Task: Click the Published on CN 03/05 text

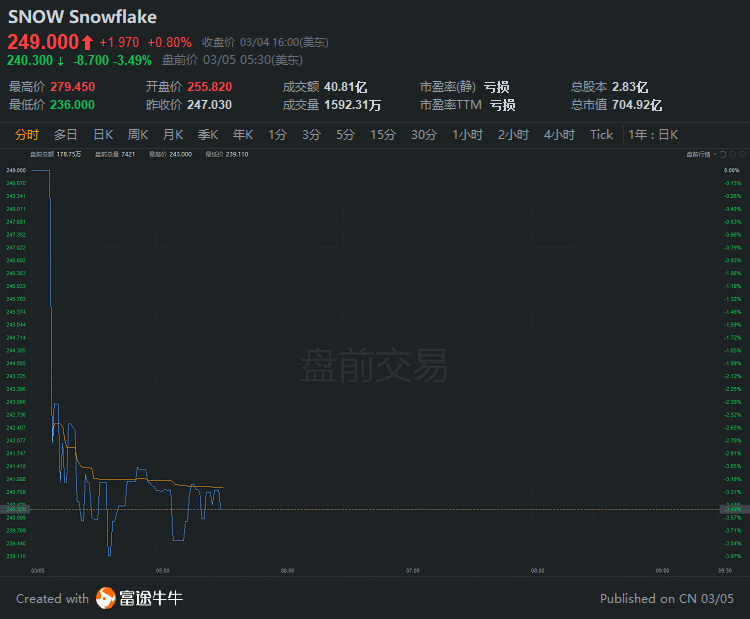Action: [x=667, y=598]
